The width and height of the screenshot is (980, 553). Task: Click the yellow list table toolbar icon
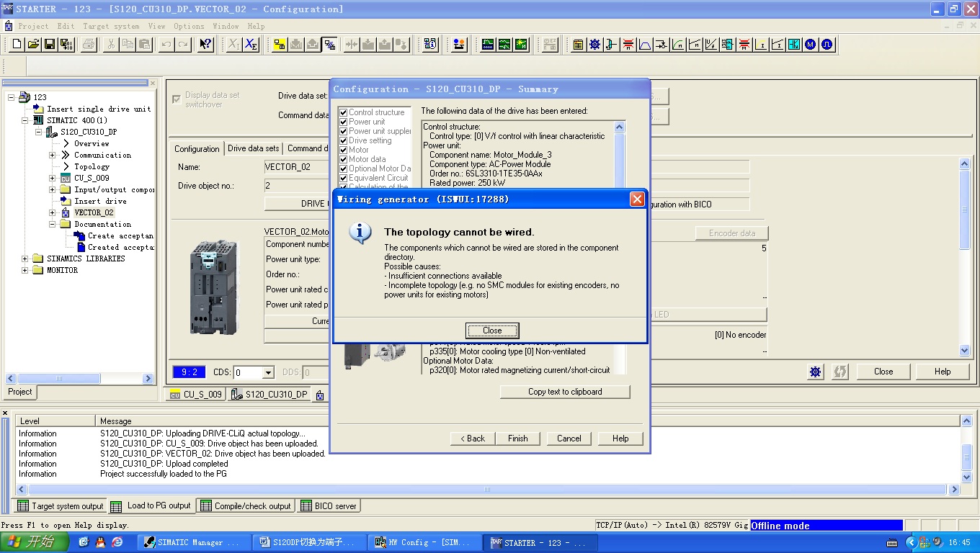tap(578, 45)
